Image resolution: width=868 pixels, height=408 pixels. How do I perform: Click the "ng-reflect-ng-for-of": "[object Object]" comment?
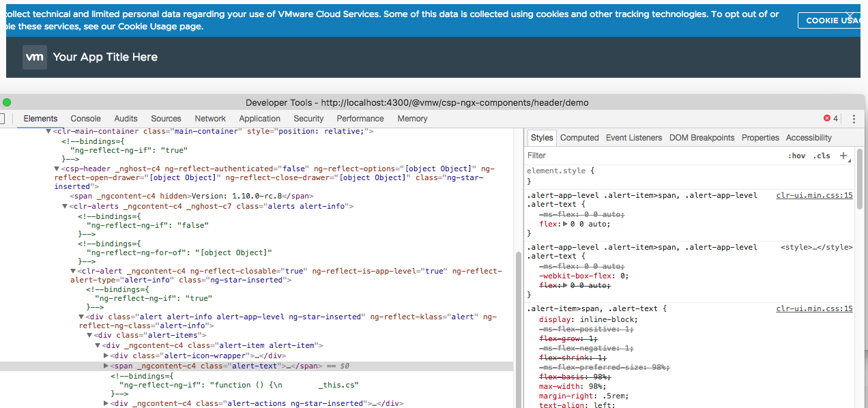click(179, 252)
